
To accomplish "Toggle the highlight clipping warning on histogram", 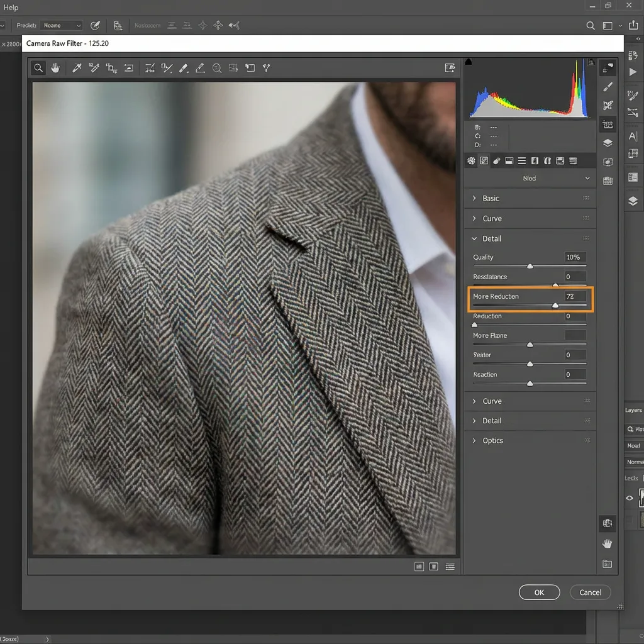I will (x=590, y=62).
